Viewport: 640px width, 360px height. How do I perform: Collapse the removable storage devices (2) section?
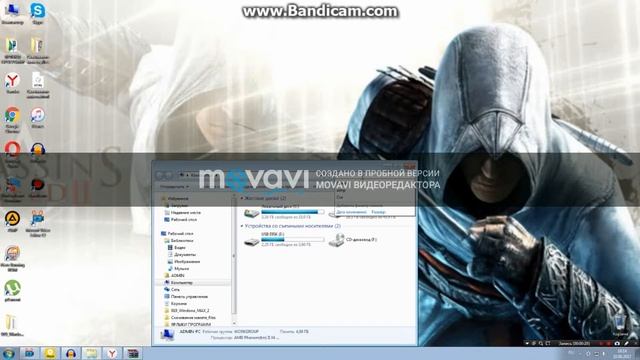point(242,226)
